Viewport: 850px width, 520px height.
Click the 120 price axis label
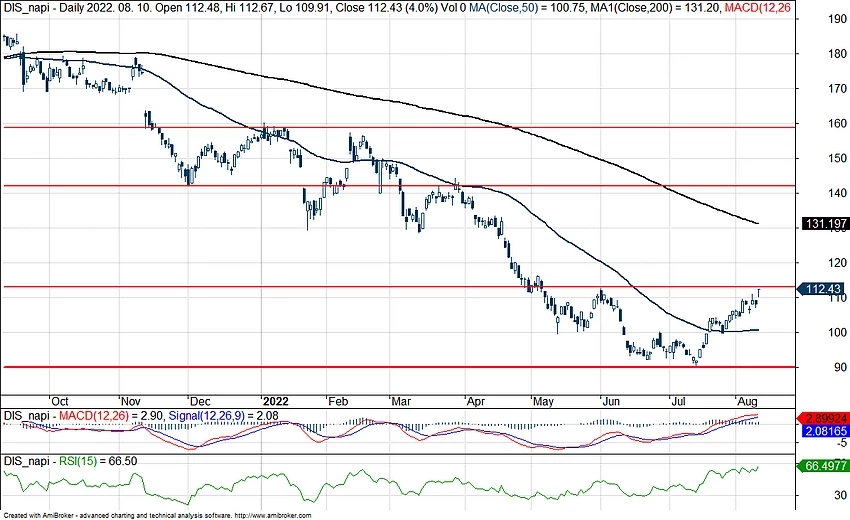pyautogui.click(x=837, y=263)
